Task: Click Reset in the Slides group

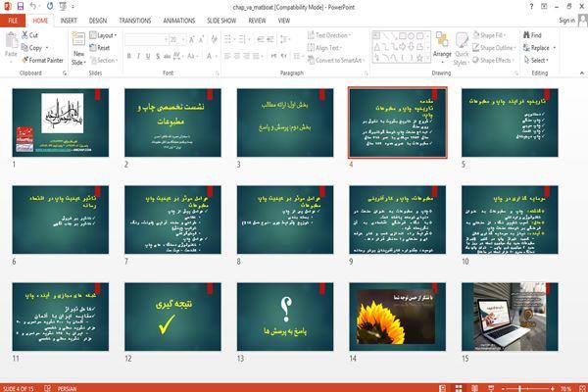Action: point(100,48)
